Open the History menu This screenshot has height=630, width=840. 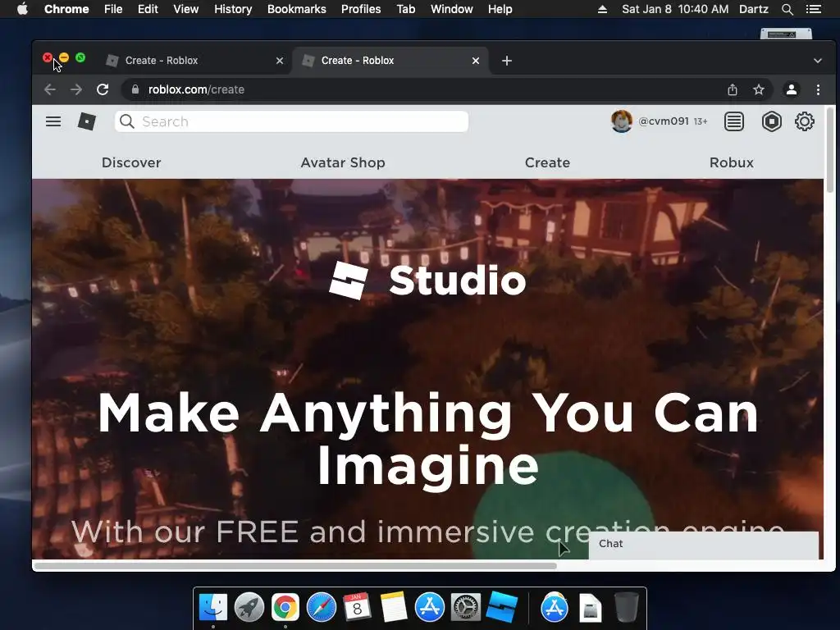click(x=233, y=9)
